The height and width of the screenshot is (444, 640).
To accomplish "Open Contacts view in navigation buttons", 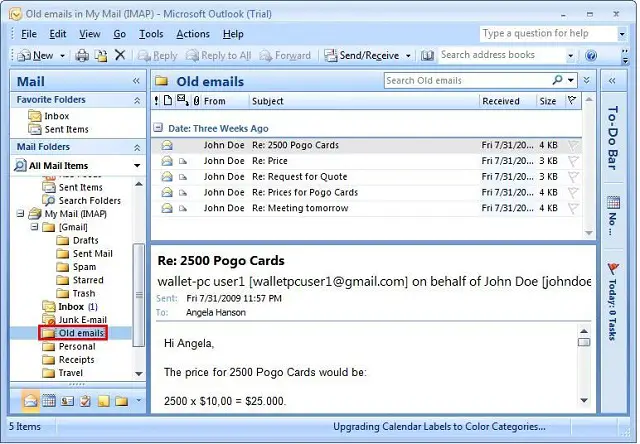I will pos(67,401).
